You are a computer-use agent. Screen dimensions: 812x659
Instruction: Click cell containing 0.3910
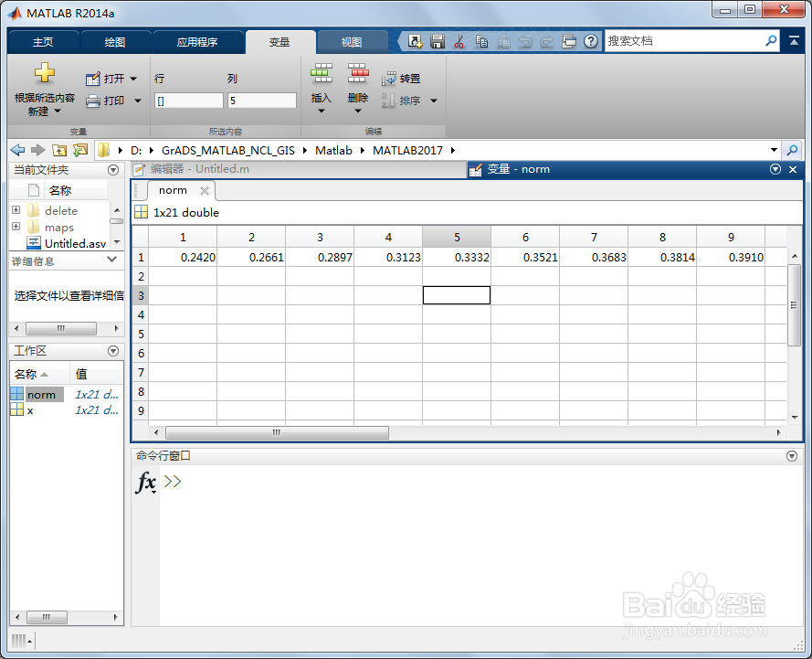(731, 257)
